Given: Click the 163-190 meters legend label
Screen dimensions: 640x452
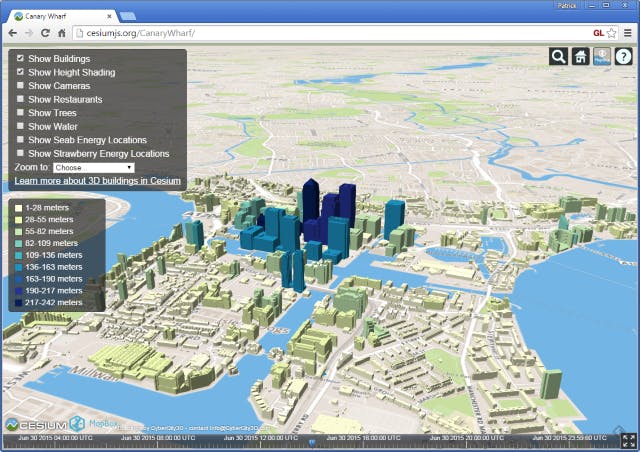Looking at the screenshot, I should click(x=53, y=279).
